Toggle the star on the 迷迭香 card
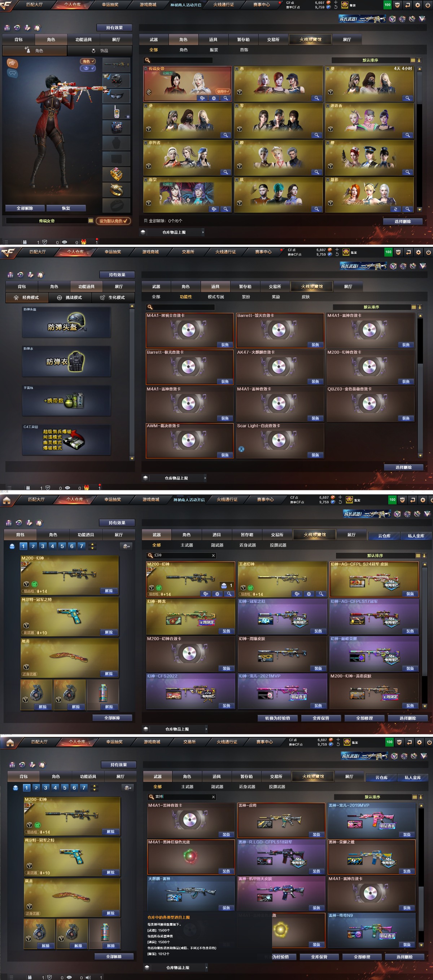 pyautogui.click(x=328, y=106)
